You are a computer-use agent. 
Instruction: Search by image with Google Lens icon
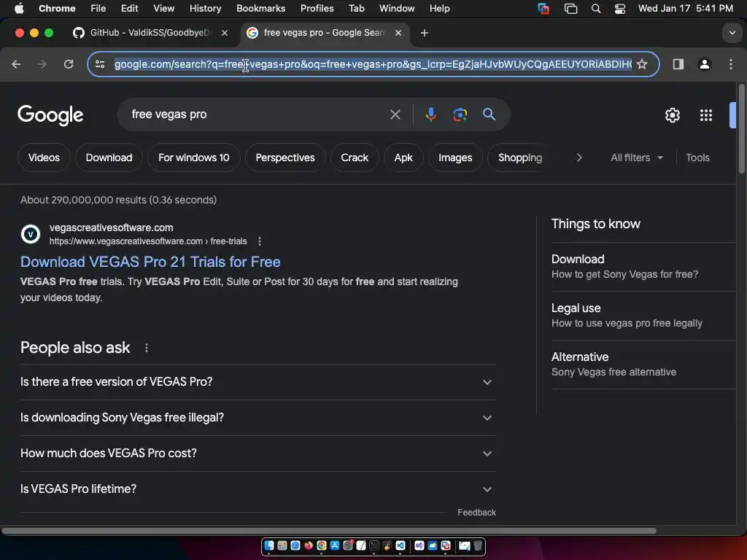coord(460,114)
